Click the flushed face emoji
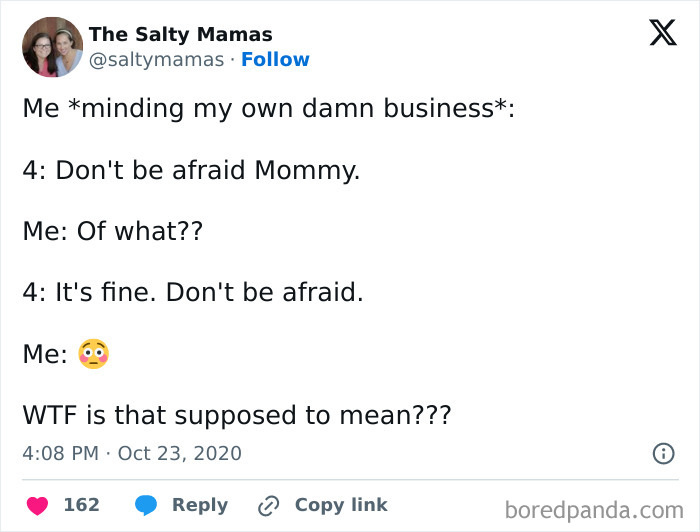The height and width of the screenshot is (532, 700). tap(93, 354)
